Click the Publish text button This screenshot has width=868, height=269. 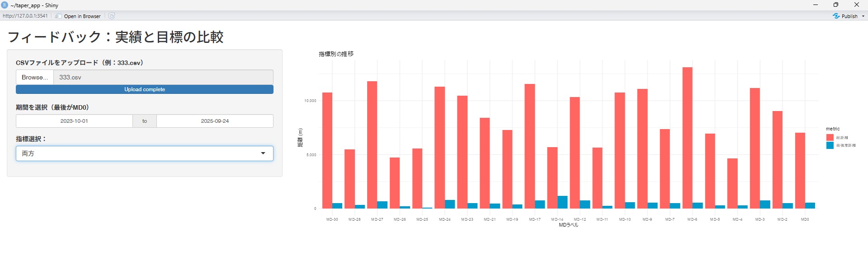tap(849, 16)
